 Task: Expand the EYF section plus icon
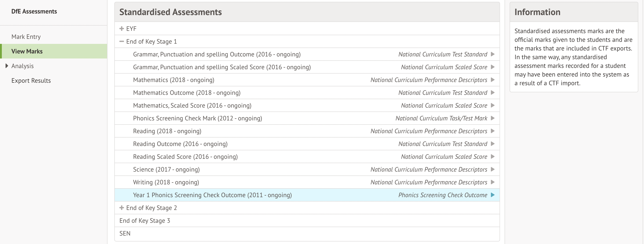coord(122,29)
